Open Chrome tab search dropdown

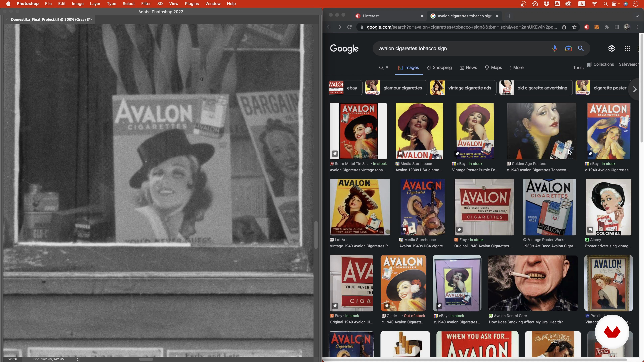[x=636, y=16]
